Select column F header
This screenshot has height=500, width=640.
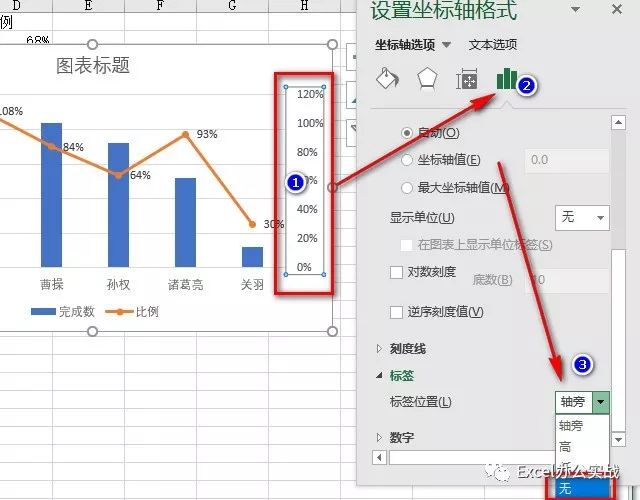160,5
